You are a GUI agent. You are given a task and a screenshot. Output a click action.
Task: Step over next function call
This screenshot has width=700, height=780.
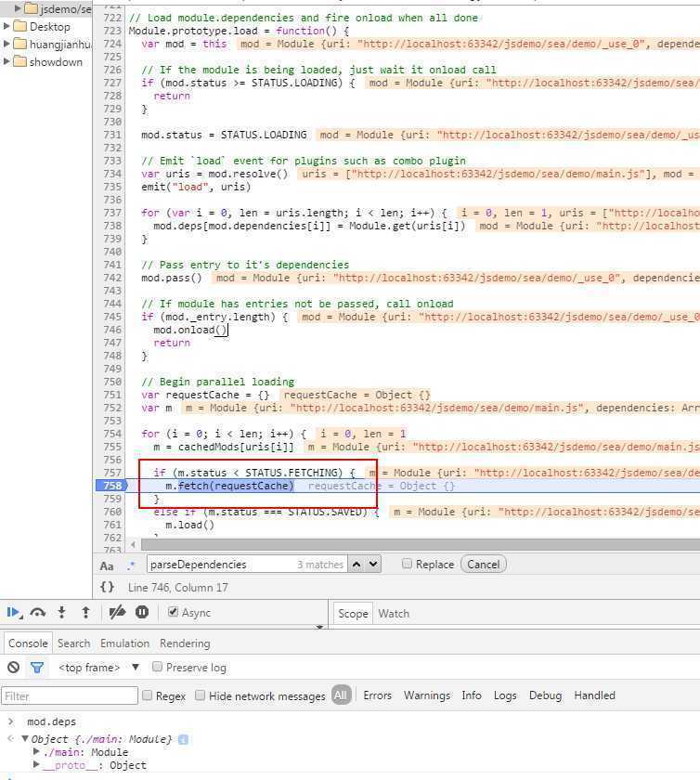pos(38,613)
